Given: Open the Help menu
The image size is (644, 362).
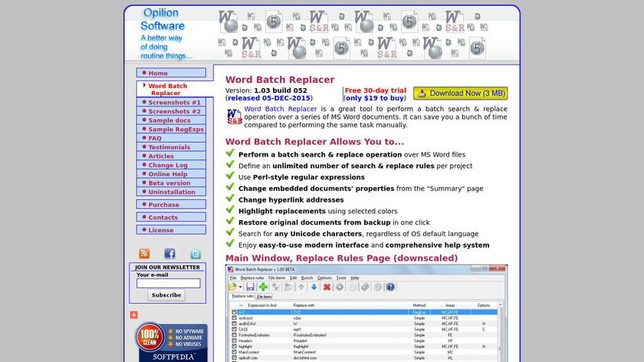Looking at the screenshot, I should [x=355, y=278].
